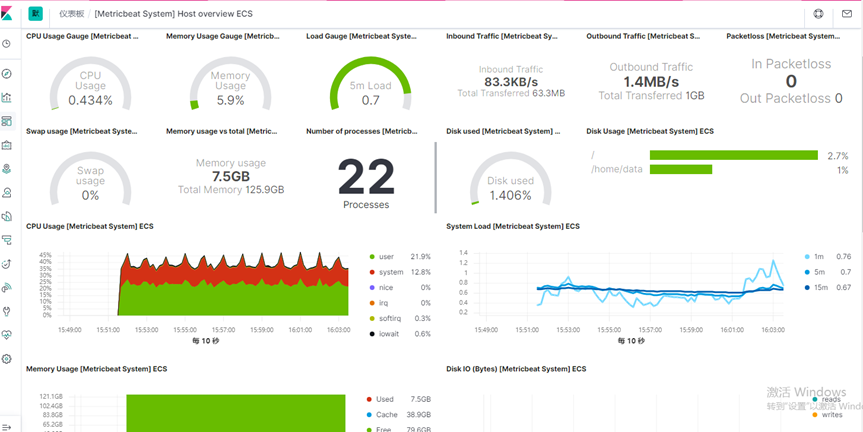The image size is (863, 432).
Task: Click the irq legend entry
Action: (400, 303)
